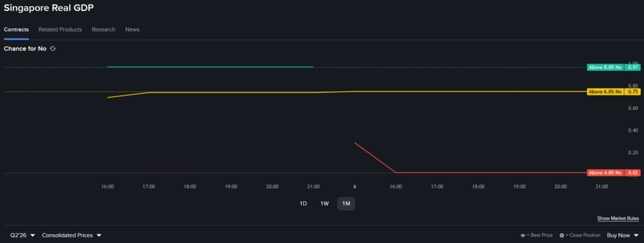
Task: Switch to the Related Products tab
Action: (x=60, y=29)
